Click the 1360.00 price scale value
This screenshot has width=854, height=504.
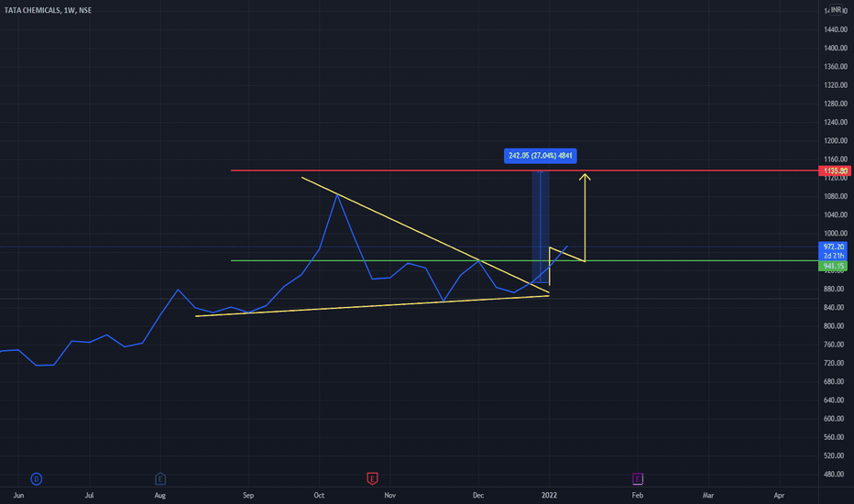click(836, 67)
